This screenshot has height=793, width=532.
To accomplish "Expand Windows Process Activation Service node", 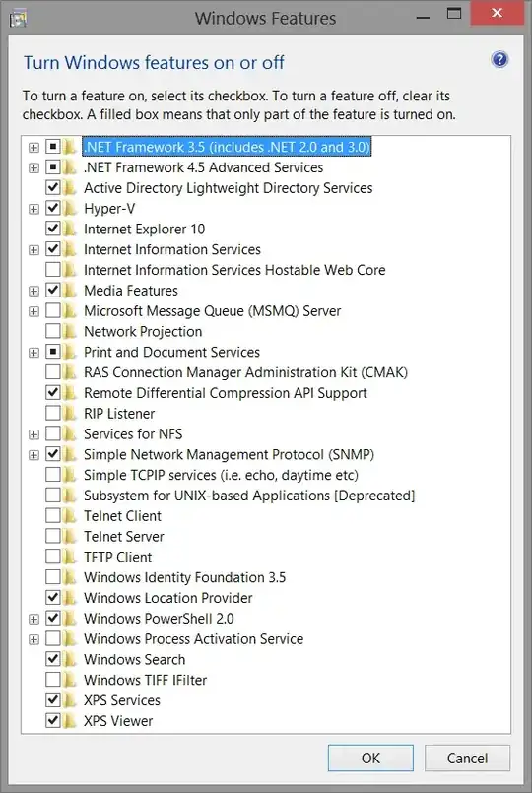I will click(33, 639).
